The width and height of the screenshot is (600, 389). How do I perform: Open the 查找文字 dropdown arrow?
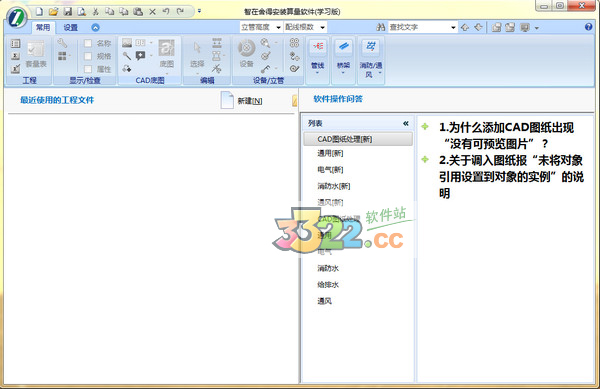(453, 28)
